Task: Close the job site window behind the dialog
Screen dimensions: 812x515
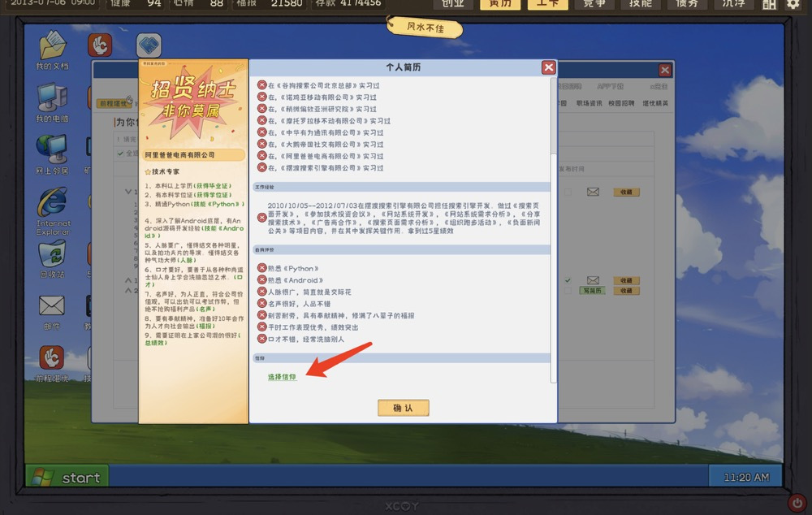Action: point(665,70)
